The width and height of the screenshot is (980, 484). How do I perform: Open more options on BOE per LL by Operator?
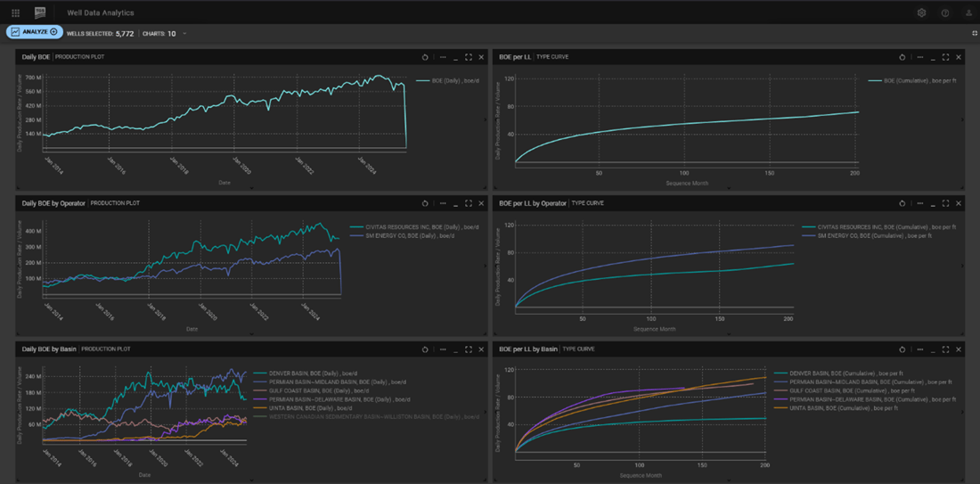[919, 203]
